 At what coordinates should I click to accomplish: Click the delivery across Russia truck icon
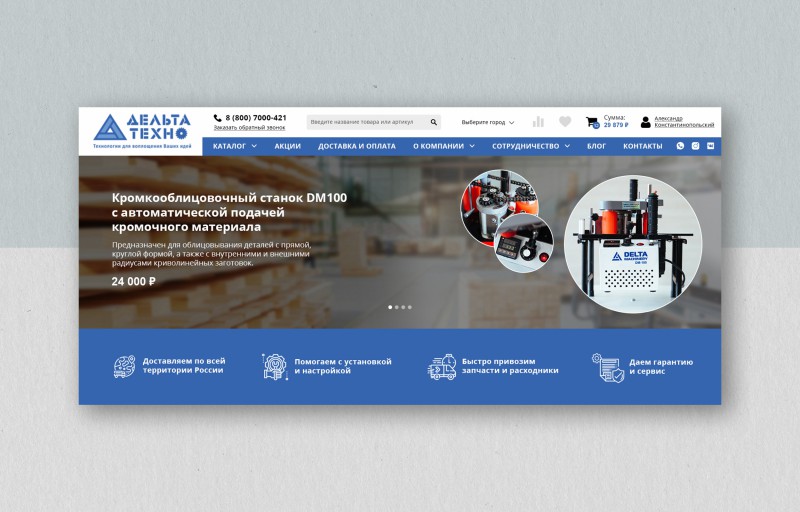click(x=124, y=367)
